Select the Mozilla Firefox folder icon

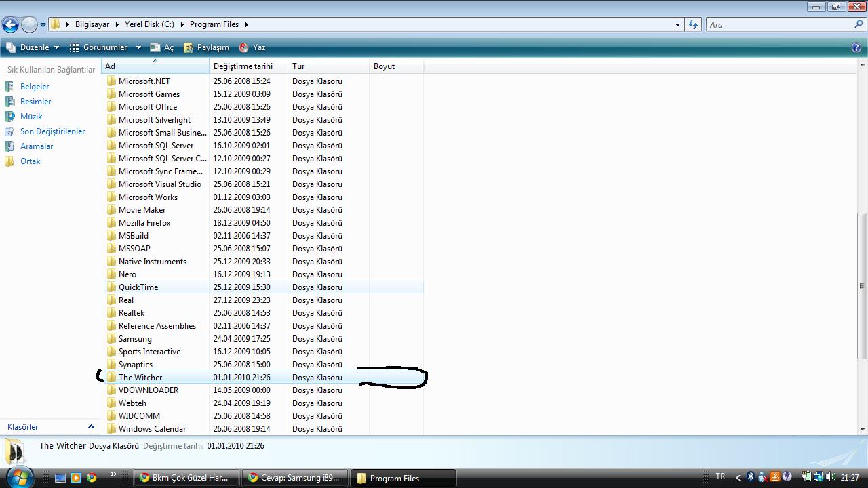112,223
